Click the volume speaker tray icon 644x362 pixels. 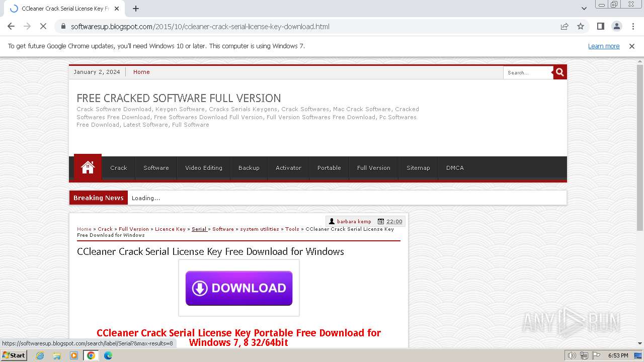572,355
